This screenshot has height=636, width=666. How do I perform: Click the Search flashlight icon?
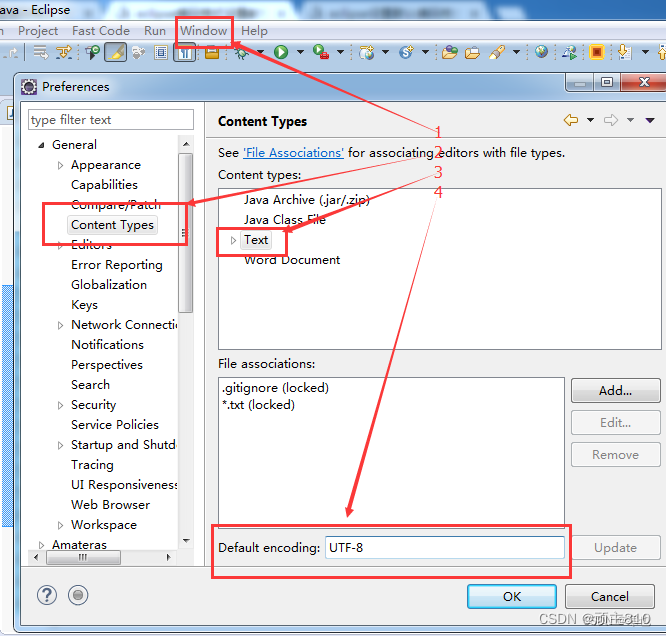(497, 53)
